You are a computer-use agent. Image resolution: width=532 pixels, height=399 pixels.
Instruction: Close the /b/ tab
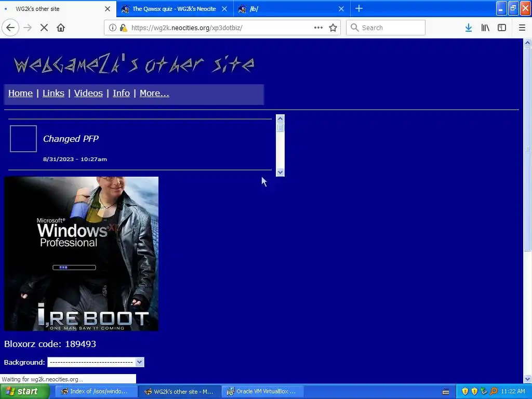pyautogui.click(x=341, y=9)
